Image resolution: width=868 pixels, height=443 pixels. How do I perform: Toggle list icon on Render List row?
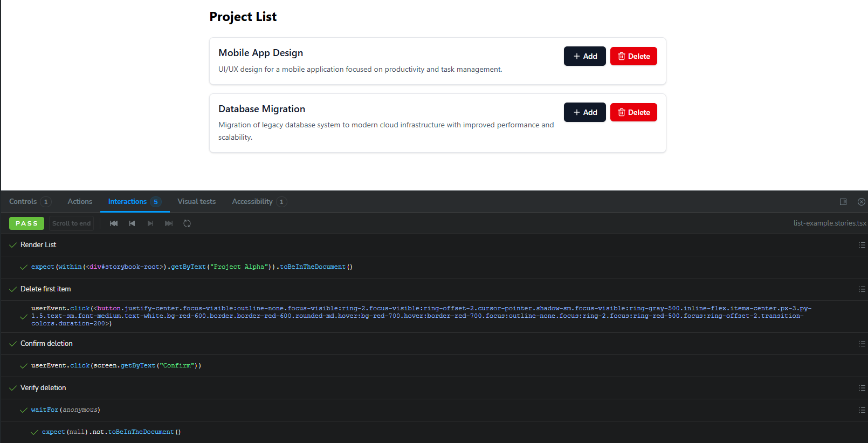click(862, 245)
